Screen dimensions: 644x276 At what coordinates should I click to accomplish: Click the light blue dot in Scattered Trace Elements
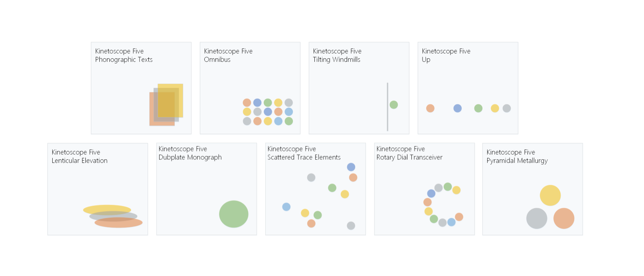pos(286,207)
